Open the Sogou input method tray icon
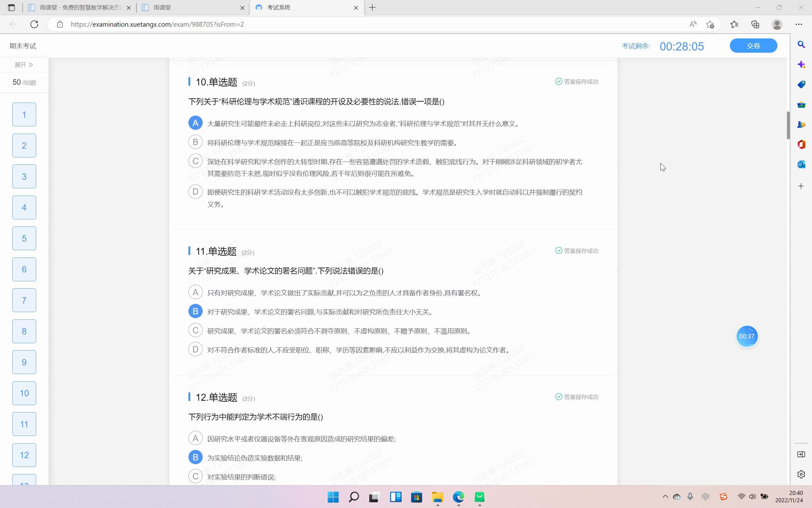This screenshot has height=508, width=812. coord(723,496)
